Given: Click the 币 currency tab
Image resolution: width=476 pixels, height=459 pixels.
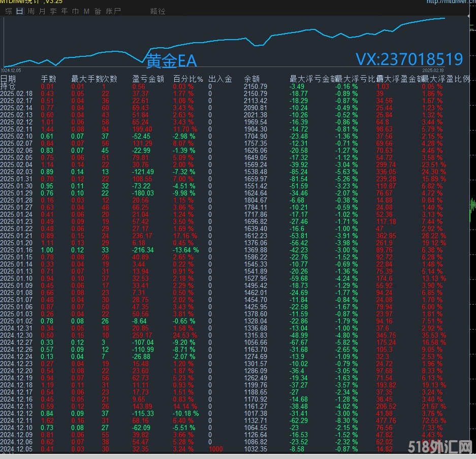Looking at the screenshot, I should tap(75, 11).
